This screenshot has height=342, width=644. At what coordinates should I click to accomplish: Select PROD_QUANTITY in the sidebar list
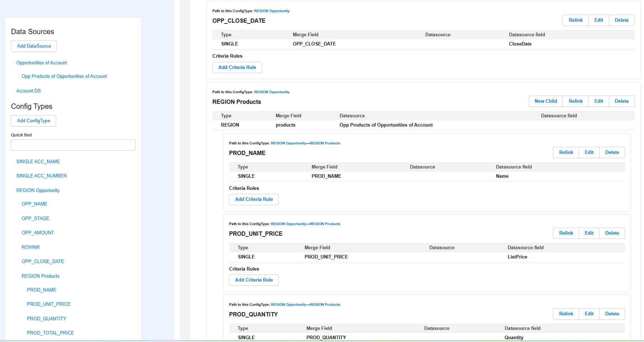47,319
